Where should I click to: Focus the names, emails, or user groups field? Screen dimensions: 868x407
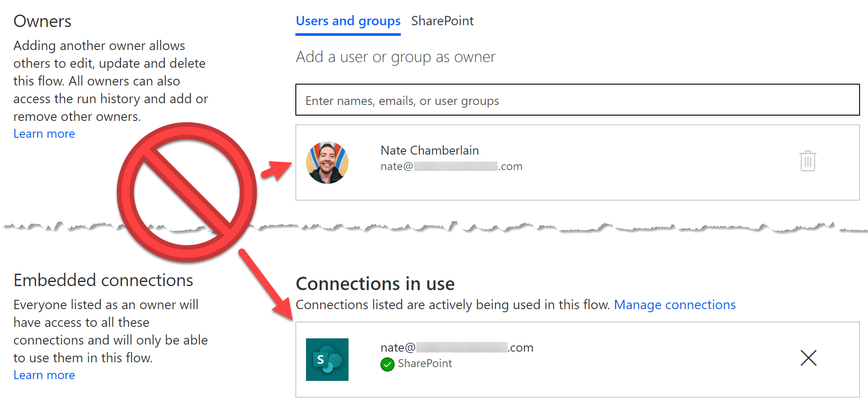pyautogui.click(x=577, y=100)
